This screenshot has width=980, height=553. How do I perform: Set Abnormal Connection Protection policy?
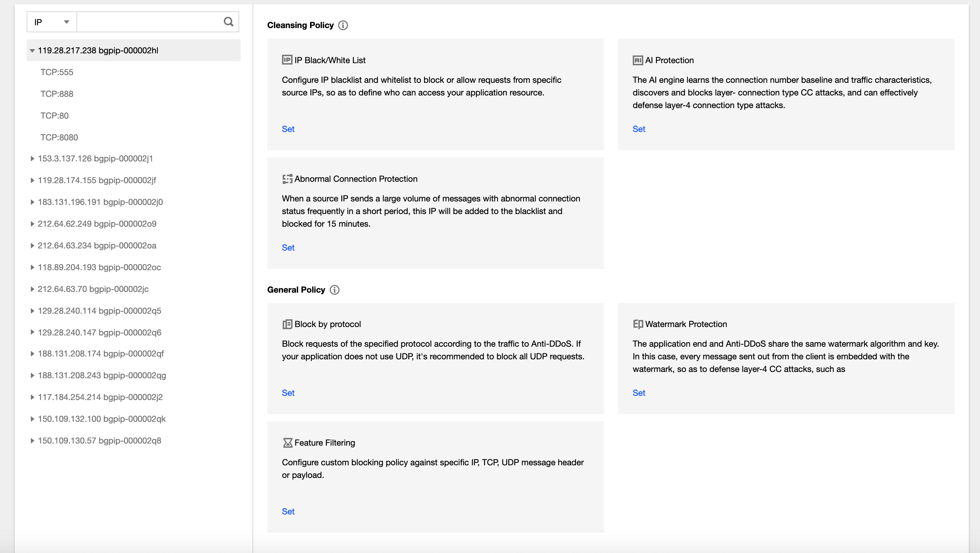point(288,248)
